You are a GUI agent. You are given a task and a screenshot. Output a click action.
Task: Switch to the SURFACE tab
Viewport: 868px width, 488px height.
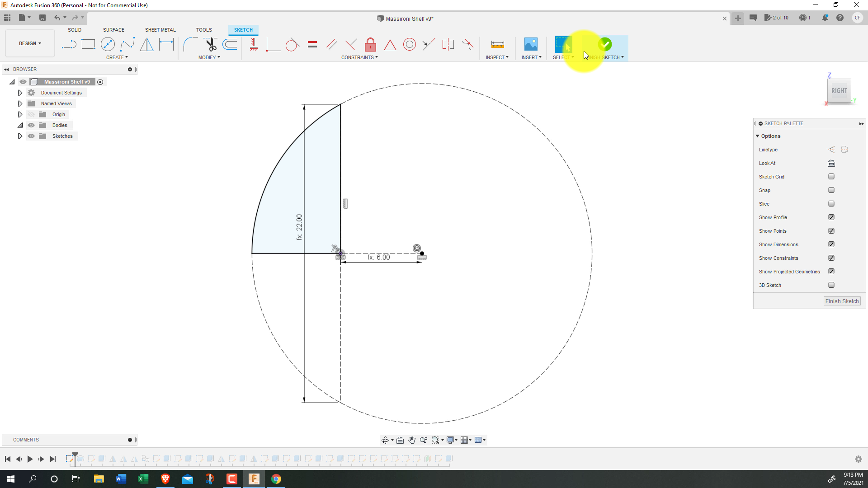(x=113, y=30)
